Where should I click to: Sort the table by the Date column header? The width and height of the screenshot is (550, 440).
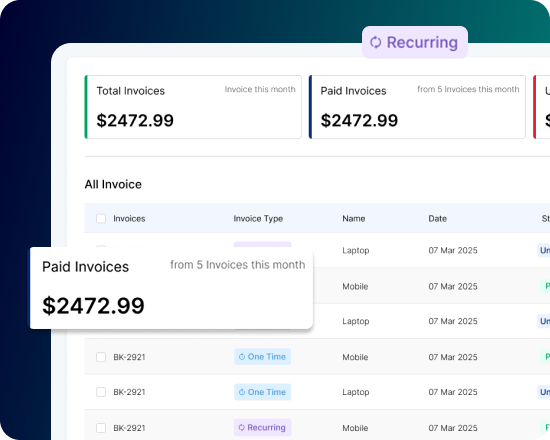(437, 219)
